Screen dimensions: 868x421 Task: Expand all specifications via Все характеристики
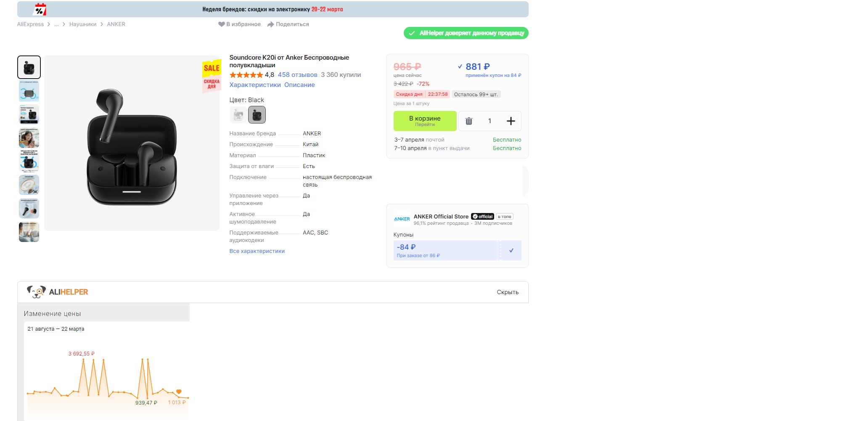click(257, 251)
